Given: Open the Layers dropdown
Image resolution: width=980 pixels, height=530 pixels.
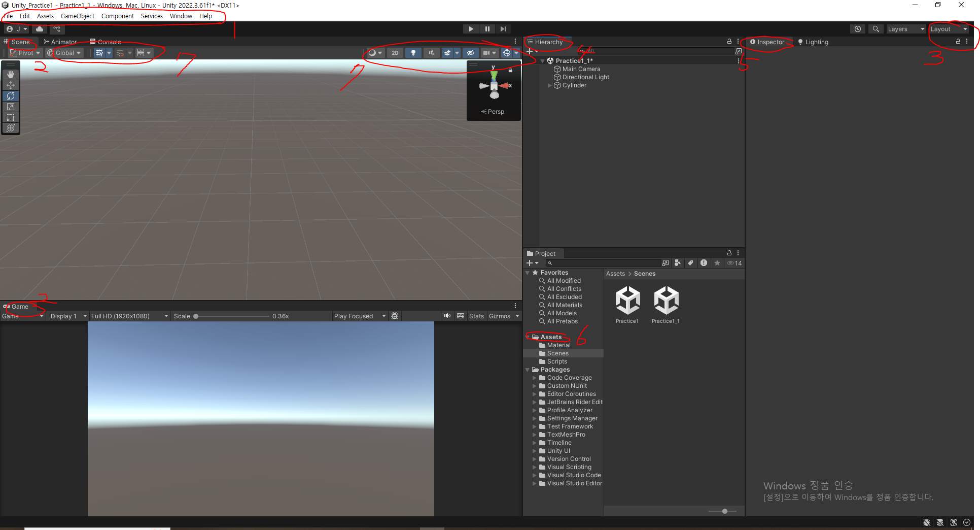Looking at the screenshot, I should 906,29.
